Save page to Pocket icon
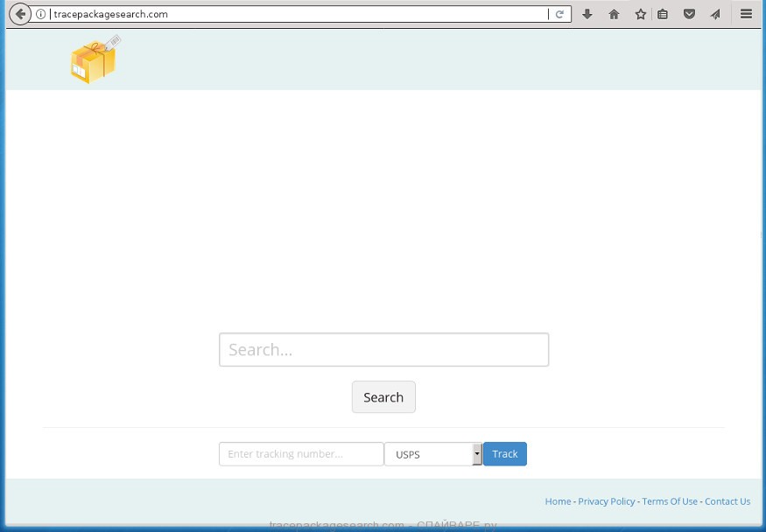 (690, 14)
